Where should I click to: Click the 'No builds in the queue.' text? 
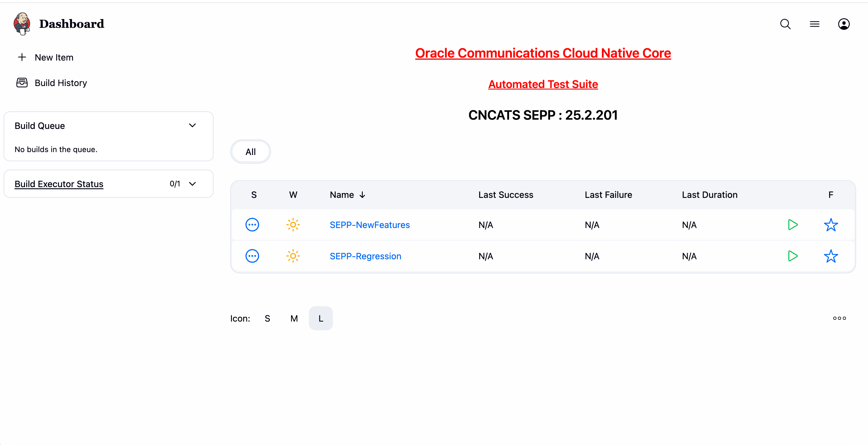[56, 149]
